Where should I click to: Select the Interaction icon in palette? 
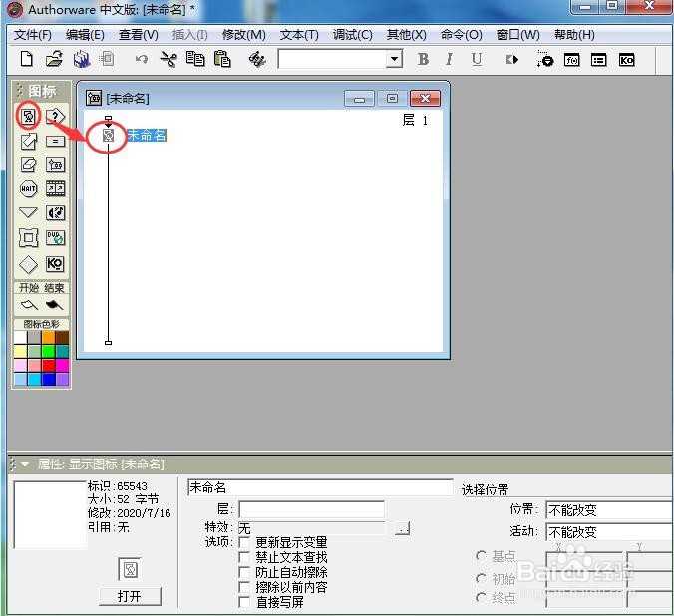pos(56,116)
